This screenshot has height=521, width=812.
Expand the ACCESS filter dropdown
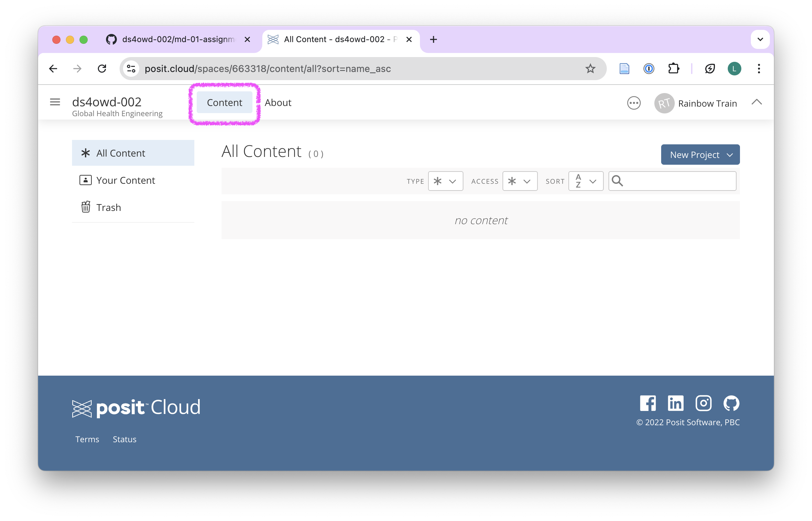pyautogui.click(x=520, y=181)
